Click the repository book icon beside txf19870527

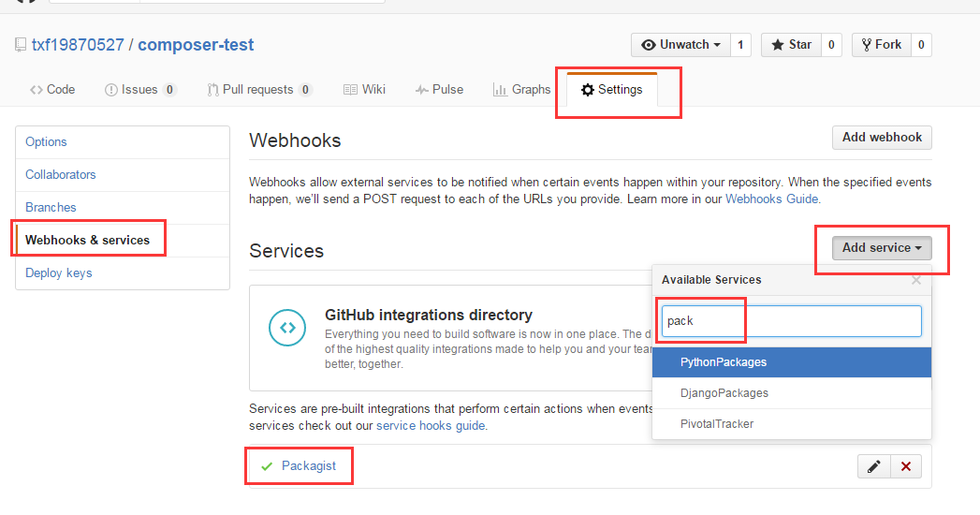pyautogui.click(x=21, y=45)
